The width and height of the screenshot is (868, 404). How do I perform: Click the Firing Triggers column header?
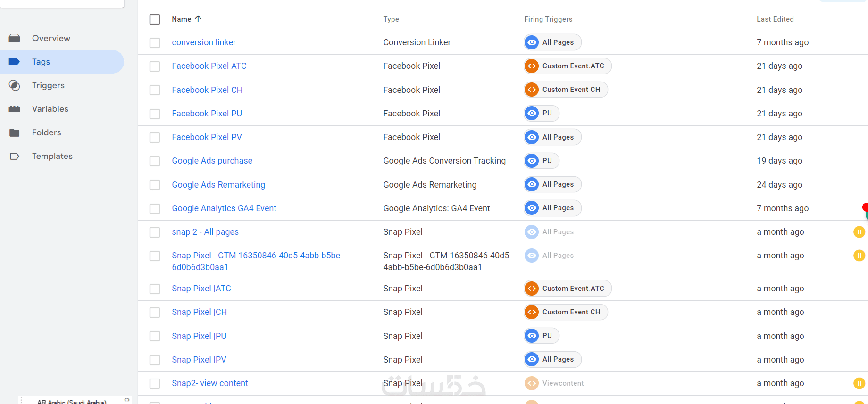pyautogui.click(x=548, y=19)
